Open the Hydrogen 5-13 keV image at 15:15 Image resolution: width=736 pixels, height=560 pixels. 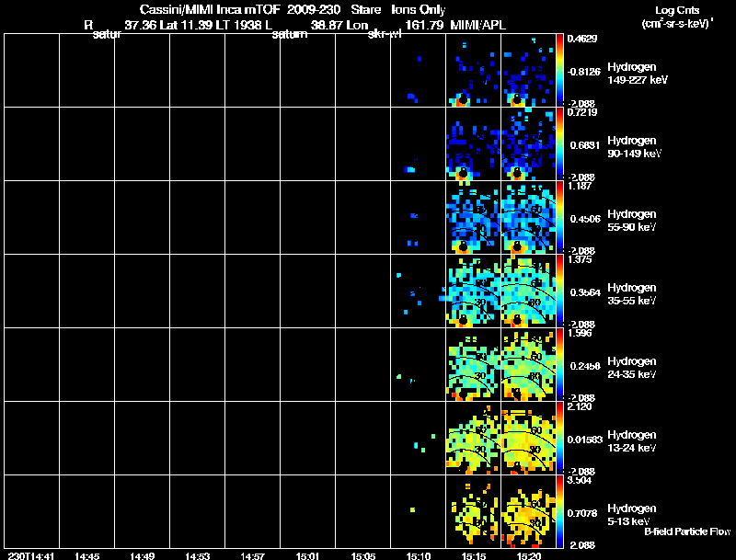[473, 511]
